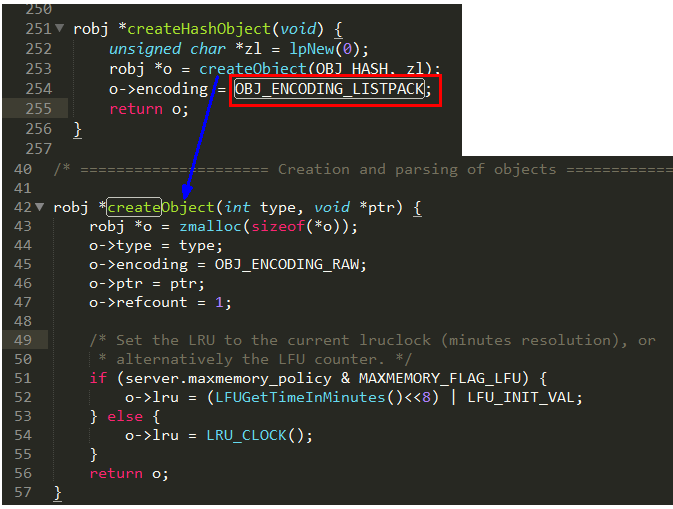The width and height of the screenshot is (673, 509).
Task: Click the 'unsigned char' type on line 252
Action: coord(167,48)
